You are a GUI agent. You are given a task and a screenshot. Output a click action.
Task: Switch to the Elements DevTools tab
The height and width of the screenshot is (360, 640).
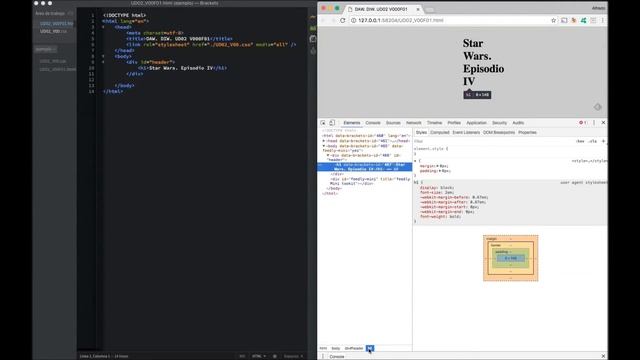[x=352, y=123]
